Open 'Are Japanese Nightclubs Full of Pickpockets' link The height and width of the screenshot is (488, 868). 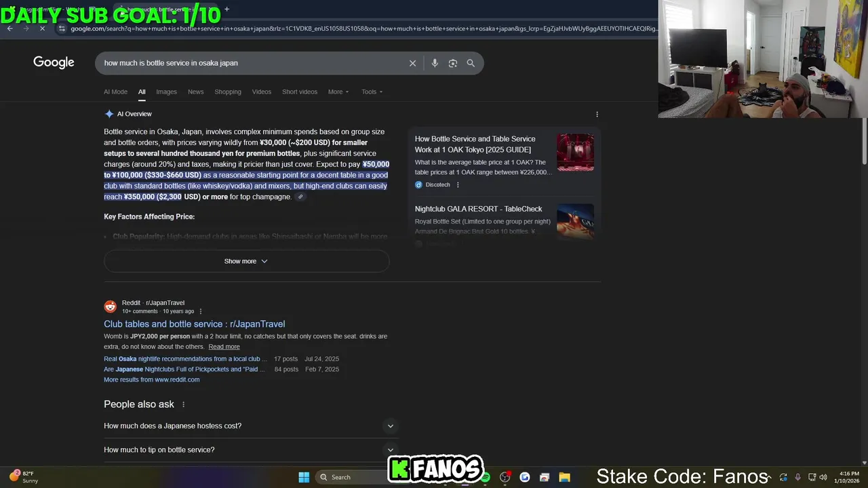184,369
